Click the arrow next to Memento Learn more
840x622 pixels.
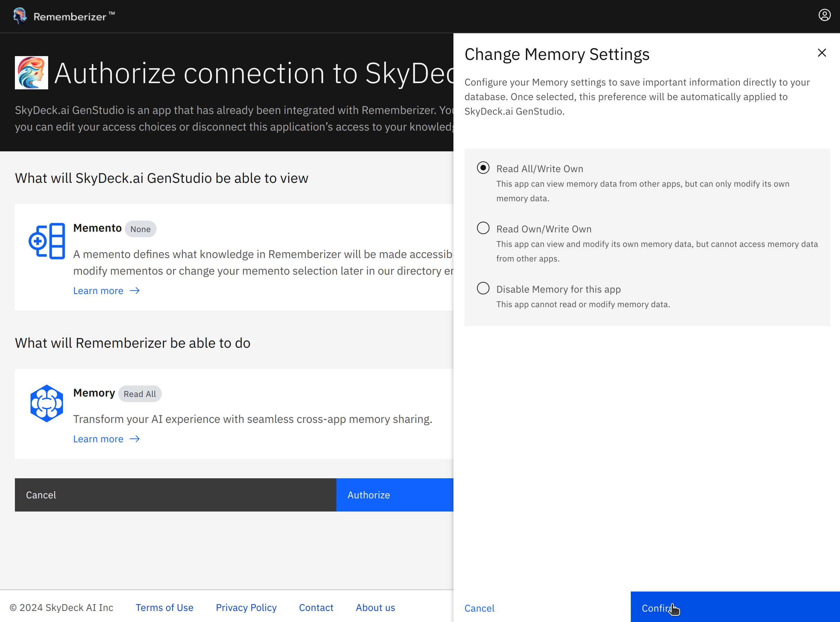click(x=134, y=291)
